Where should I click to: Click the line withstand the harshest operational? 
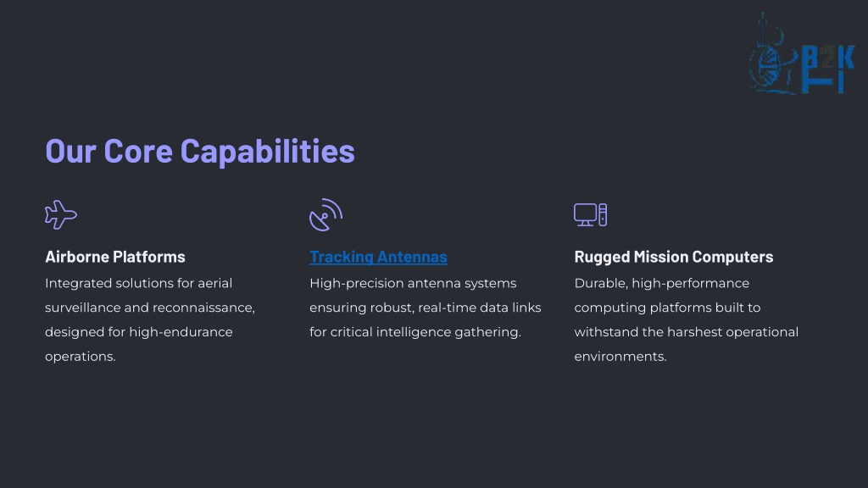[x=687, y=332]
